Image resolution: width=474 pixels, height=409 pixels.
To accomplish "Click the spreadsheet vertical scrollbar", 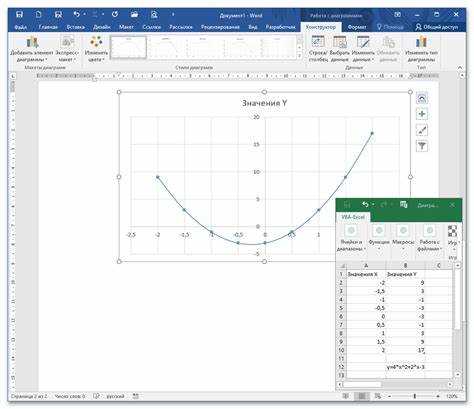I will coord(458,320).
